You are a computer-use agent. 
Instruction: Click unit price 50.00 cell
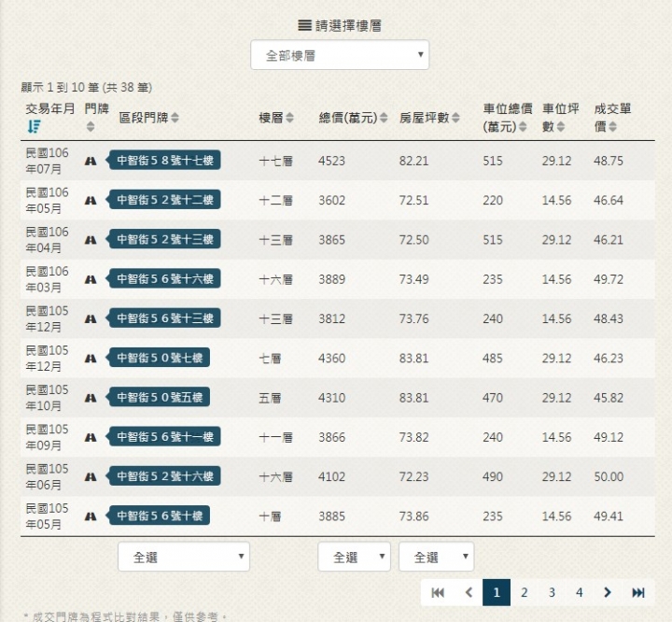[609, 476]
